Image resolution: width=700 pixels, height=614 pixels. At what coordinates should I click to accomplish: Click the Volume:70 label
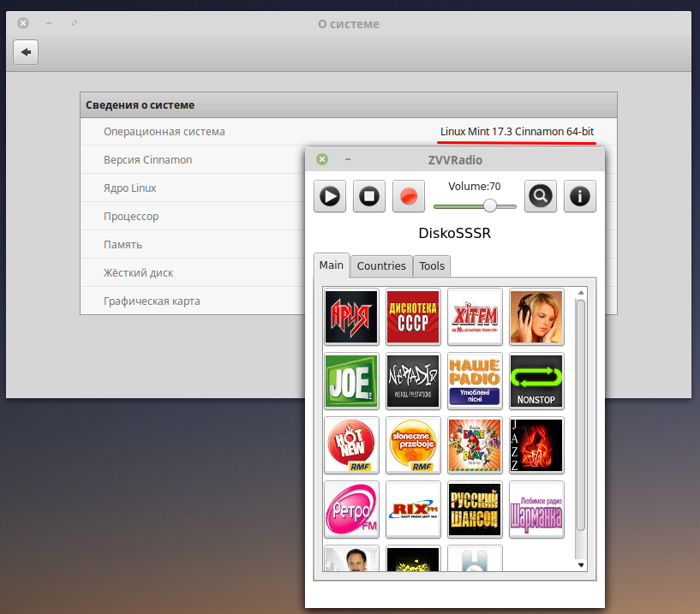[474, 186]
